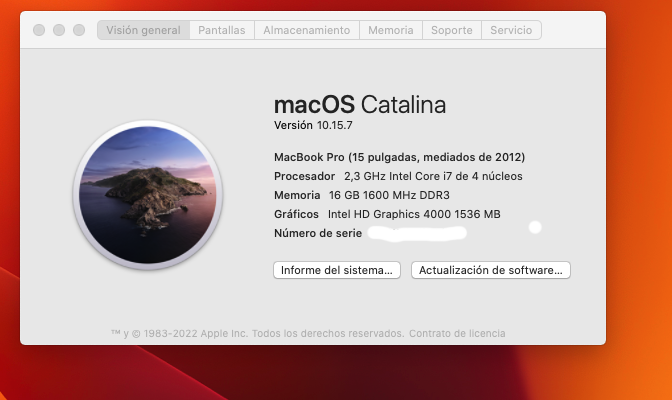Select the Versión 10.15.7 text
This screenshot has width=672, height=400.
click(x=313, y=125)
